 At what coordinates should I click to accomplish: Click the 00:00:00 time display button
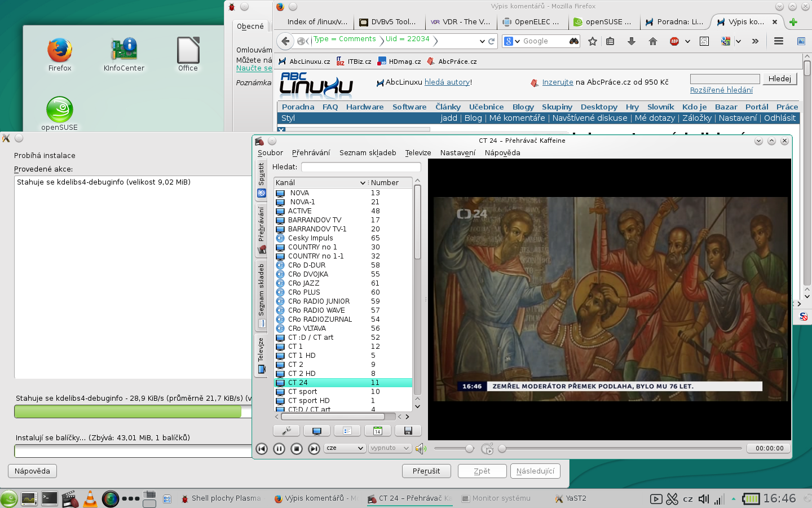click(x=770, y=448)
